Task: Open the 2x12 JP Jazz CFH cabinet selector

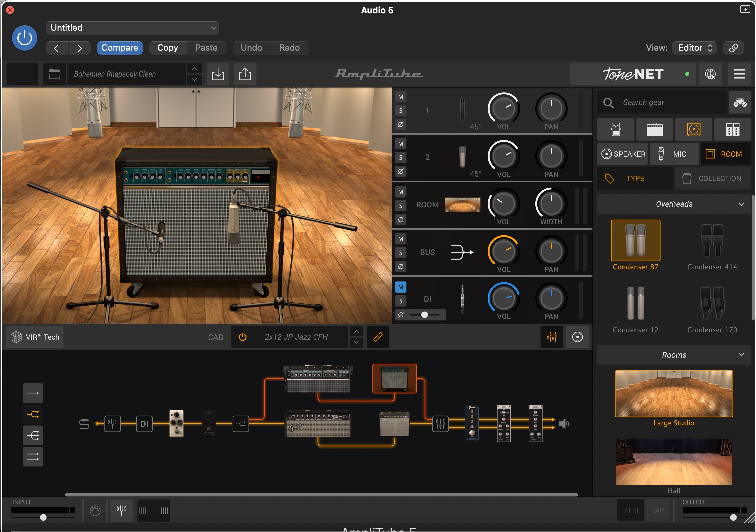Action: [x=296, y=337]
